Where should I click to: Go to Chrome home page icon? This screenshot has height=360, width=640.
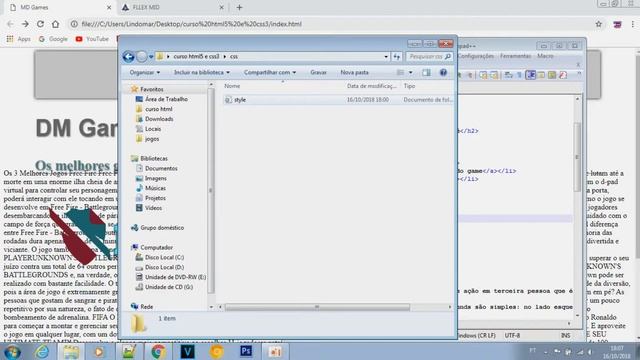(x=56, y=24)
